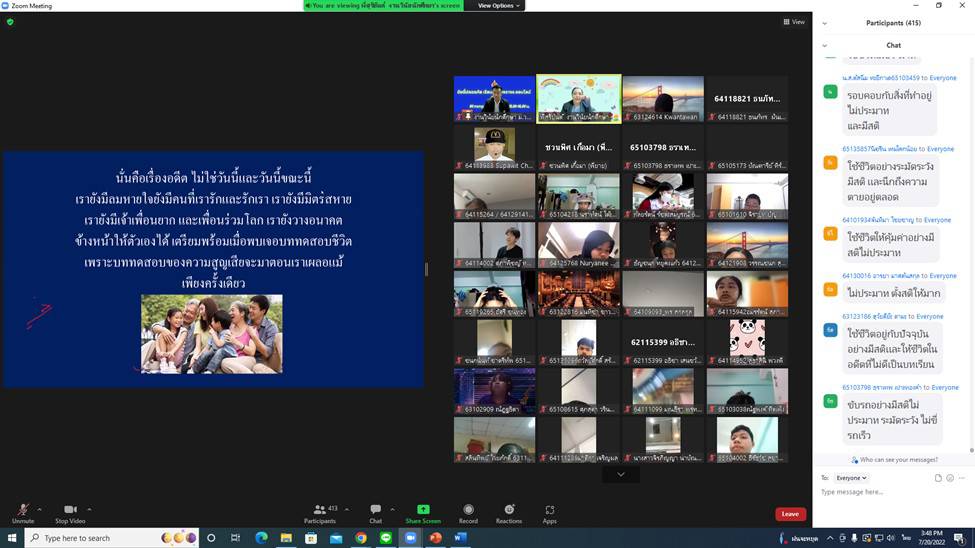Screen dimensions: 975x548
Task: Click green screen sharing notification banner
Action: (x=383, y=6)
